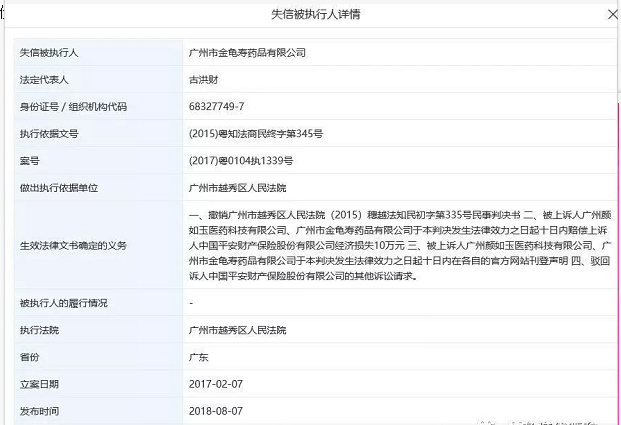Select province value 广东
This screenshot has height=425, width=621.
pyautogui.click(x=198, y=356)
